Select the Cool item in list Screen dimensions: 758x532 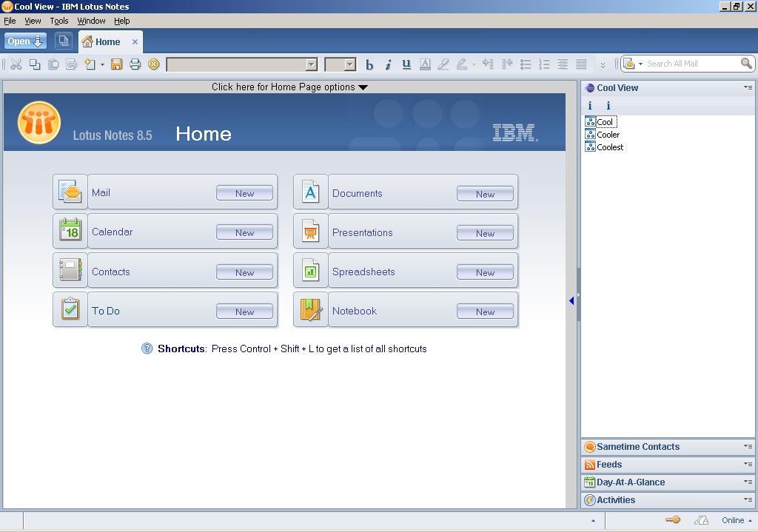click(605, 122)
